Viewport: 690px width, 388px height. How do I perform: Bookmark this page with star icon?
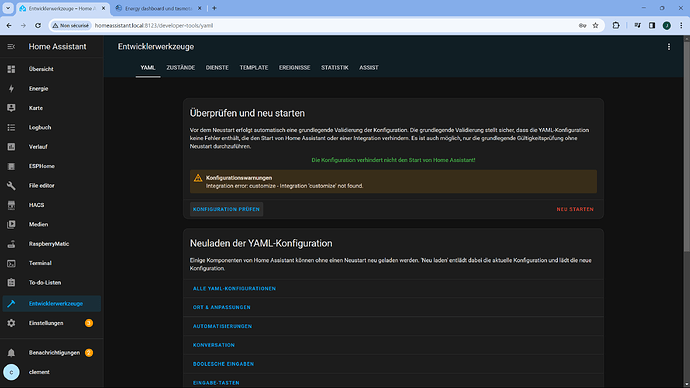(595, 26)
